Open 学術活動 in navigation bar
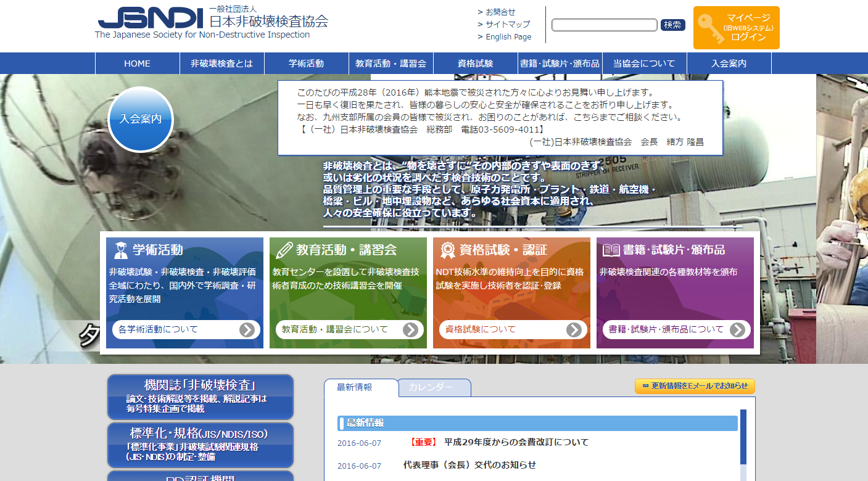Image resolution: width=868 pixels, height=481 pixels. [x=306, y=64]
